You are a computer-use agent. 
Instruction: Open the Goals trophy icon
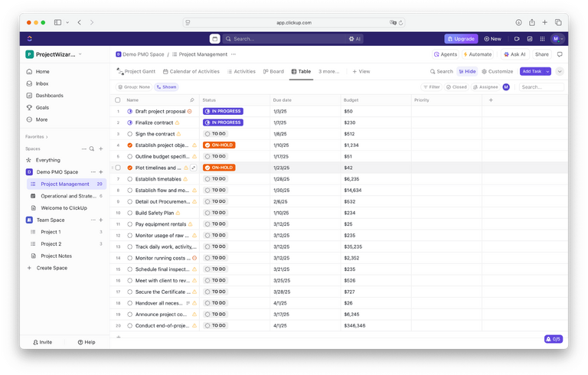(29, 108)
